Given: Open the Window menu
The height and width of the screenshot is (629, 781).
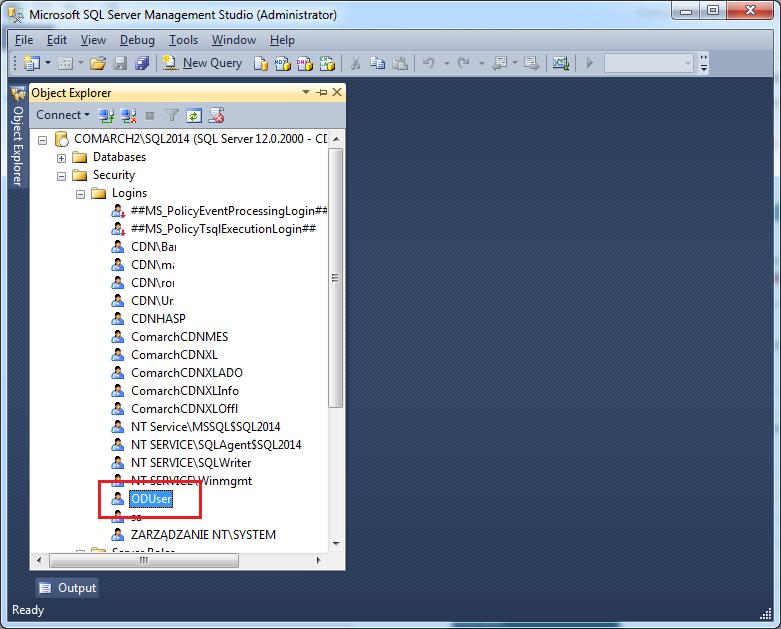Looking at the screenshot, I should coord(234,40).
